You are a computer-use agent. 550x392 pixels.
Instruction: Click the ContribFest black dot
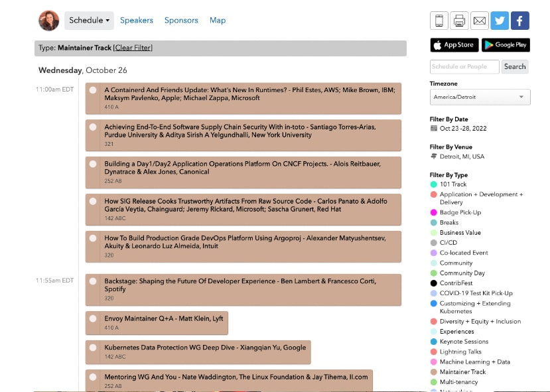tap(433, 283)
